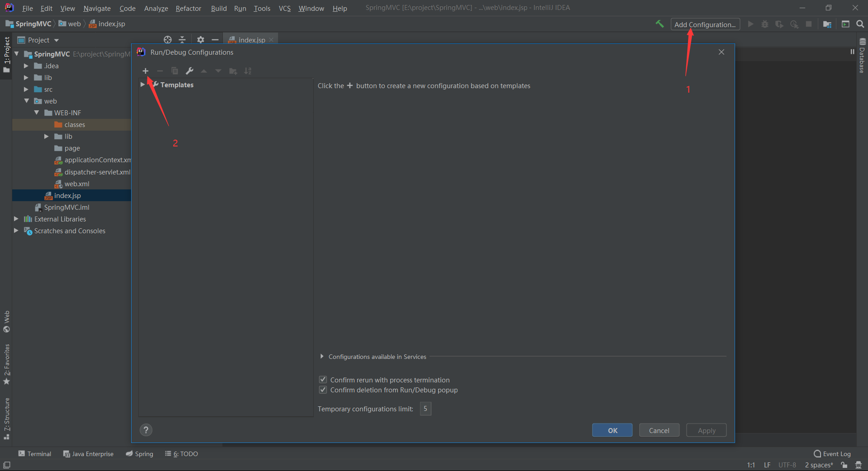Click the move configuration up arrow
868x471 pixels.
pyautogui.click(x=204, y=71)
